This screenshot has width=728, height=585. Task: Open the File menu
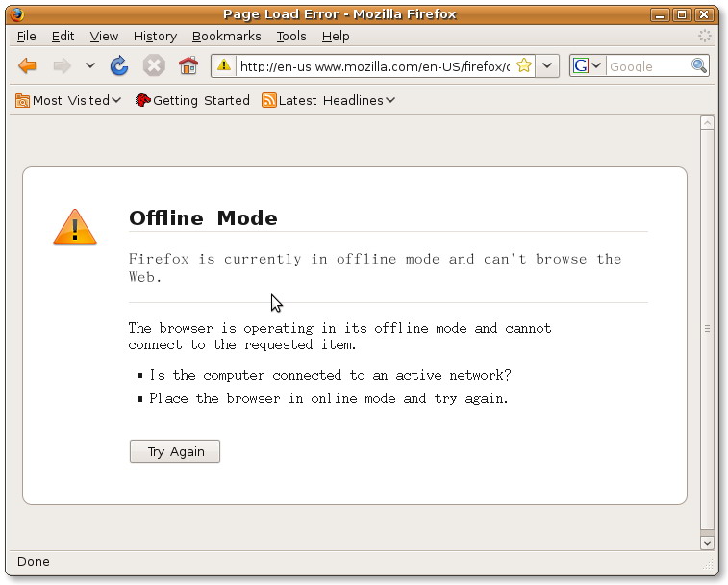pyautogui.click(x=27, y=36)
